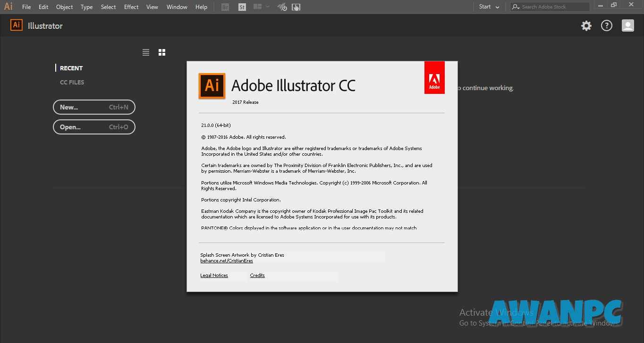Restore down the Illustrator window
This screenshot has width=644, height=343.
pos(614,5)
